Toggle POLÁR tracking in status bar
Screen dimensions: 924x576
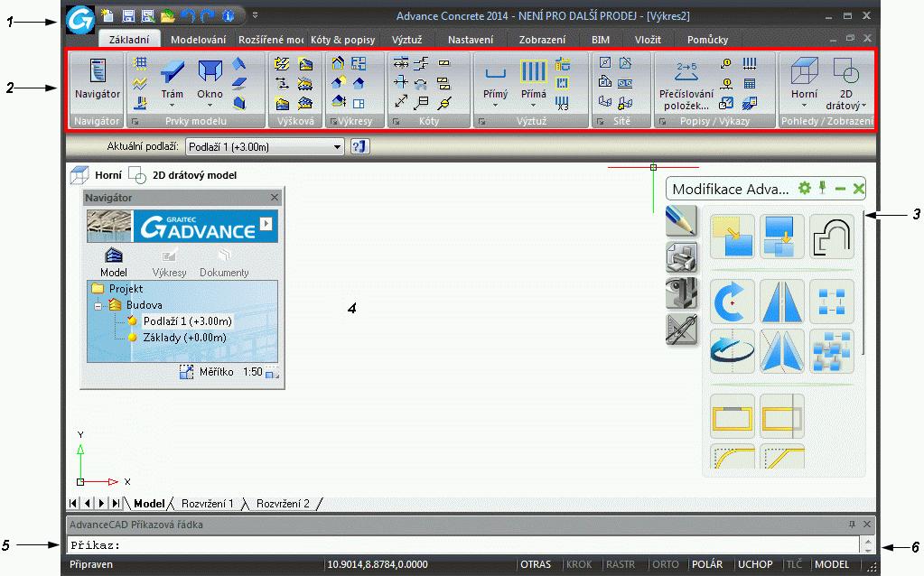click(x=707, y=564)
